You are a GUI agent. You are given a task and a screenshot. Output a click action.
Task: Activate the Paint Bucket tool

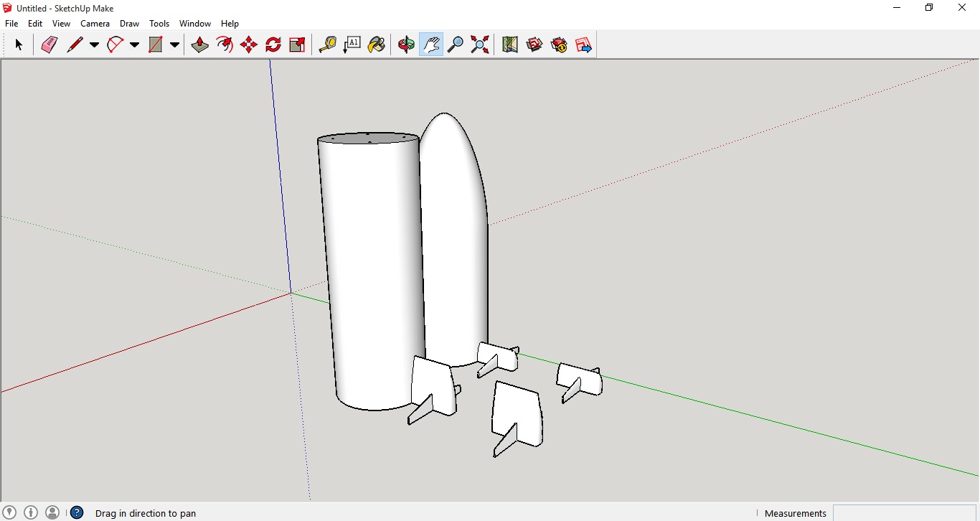tap(377, 45)
